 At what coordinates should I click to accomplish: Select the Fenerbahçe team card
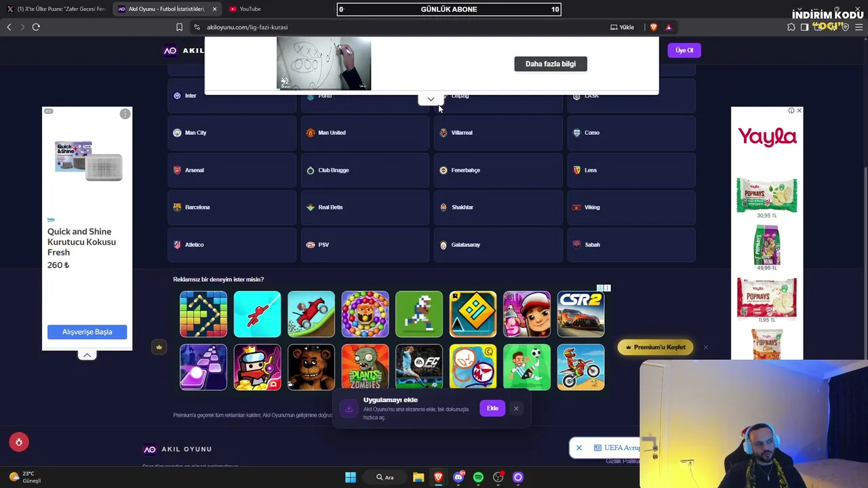[498, 170]
